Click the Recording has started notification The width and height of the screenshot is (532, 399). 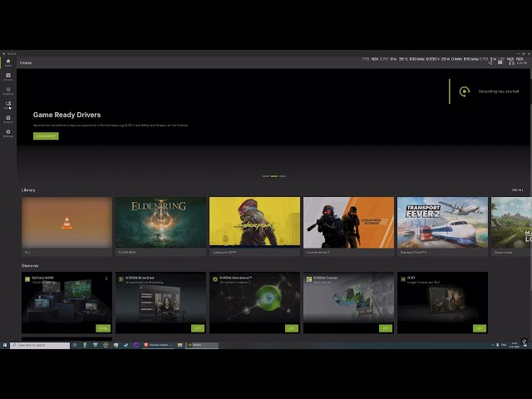point(489,91)
